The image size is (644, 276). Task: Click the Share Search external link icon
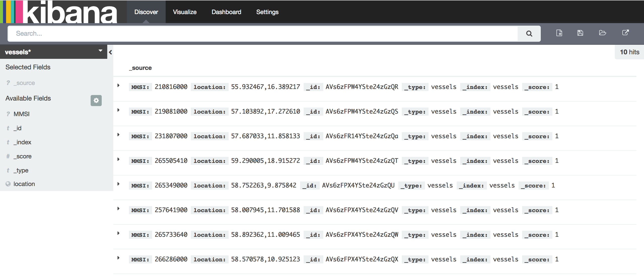click(x=626, y=33)
